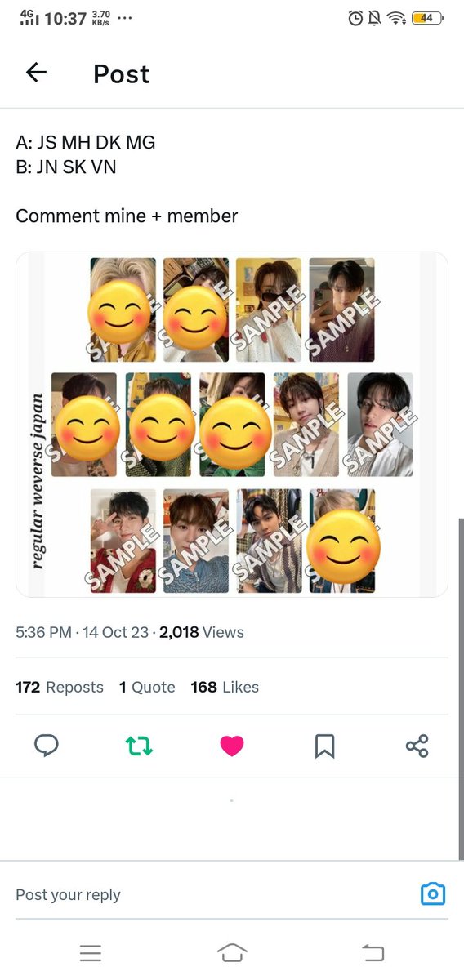Unlike the post via pink heart

click(x=232, y=746)
